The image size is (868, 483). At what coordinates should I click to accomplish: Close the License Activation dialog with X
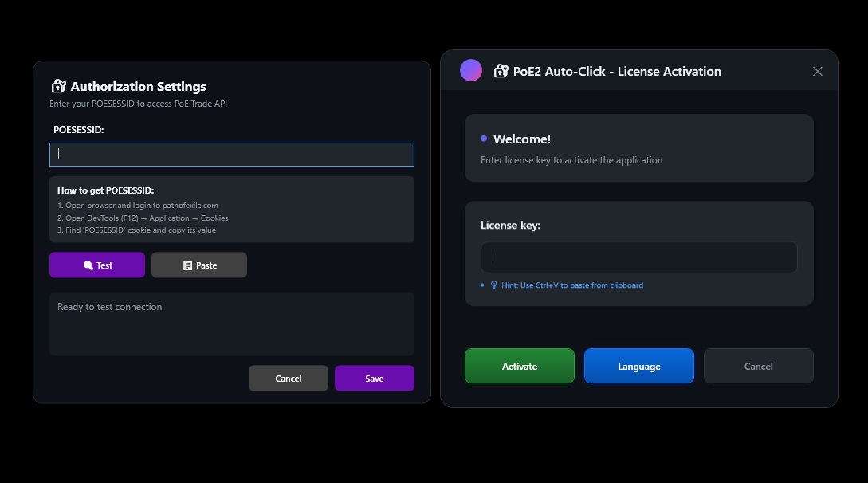tap(817, 71)
